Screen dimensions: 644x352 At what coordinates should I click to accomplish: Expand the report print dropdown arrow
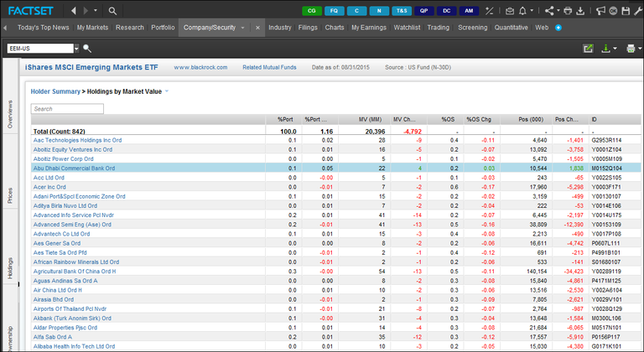640,49
